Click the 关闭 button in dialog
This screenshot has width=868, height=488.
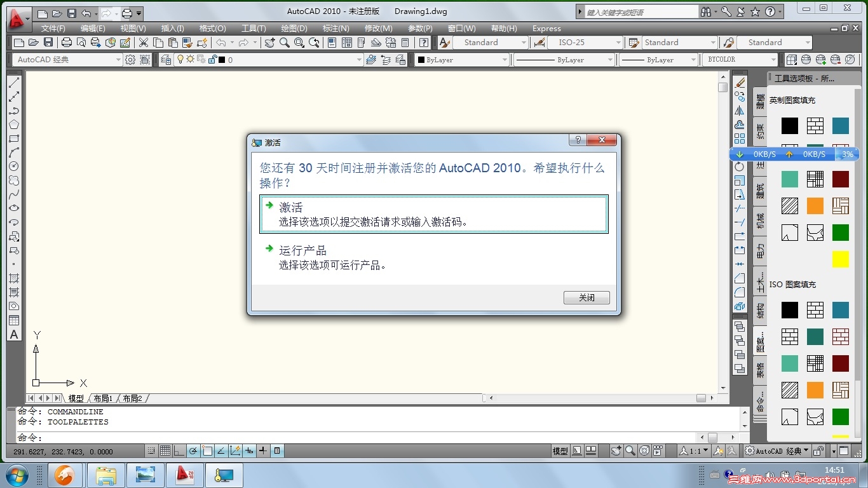pos(587,297)
